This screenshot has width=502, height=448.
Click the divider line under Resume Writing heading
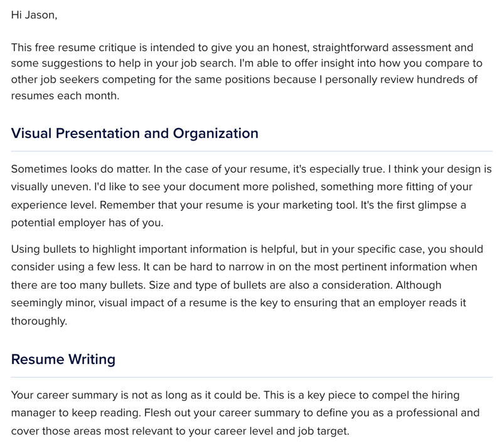pos(252,377)
